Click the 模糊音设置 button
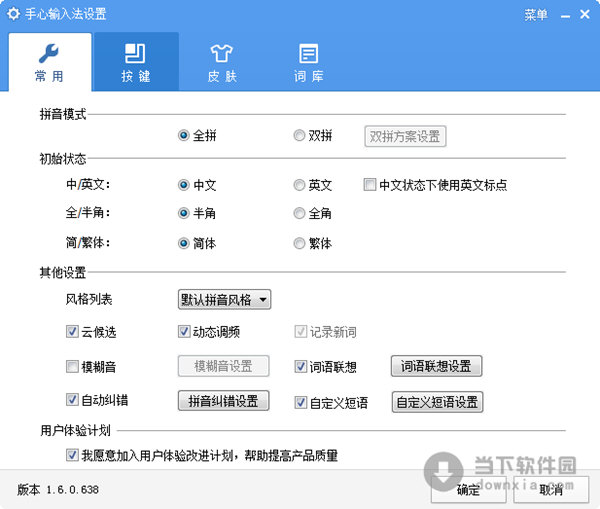600x509 pixels. pyautogui.click(x=223, y=366)
